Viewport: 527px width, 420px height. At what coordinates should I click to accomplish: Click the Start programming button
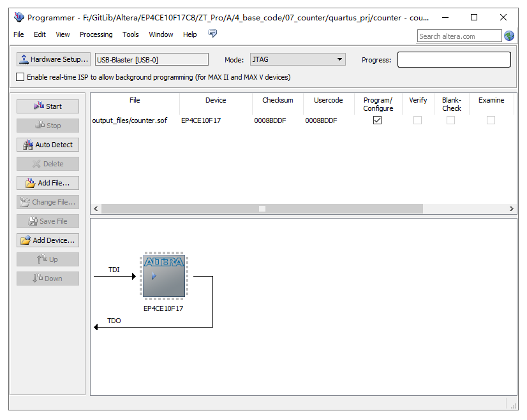pos(48,106)
